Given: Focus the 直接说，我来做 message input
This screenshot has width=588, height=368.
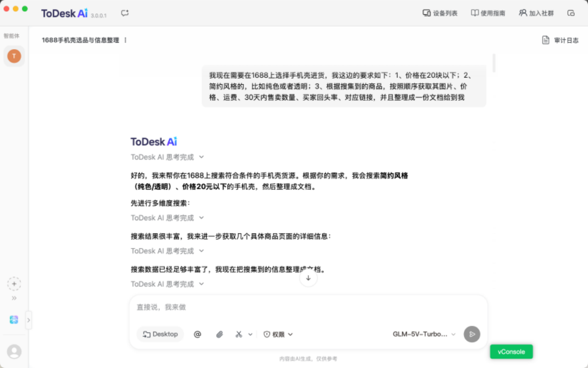Looking at the screenshot, I should pos(308,307).
